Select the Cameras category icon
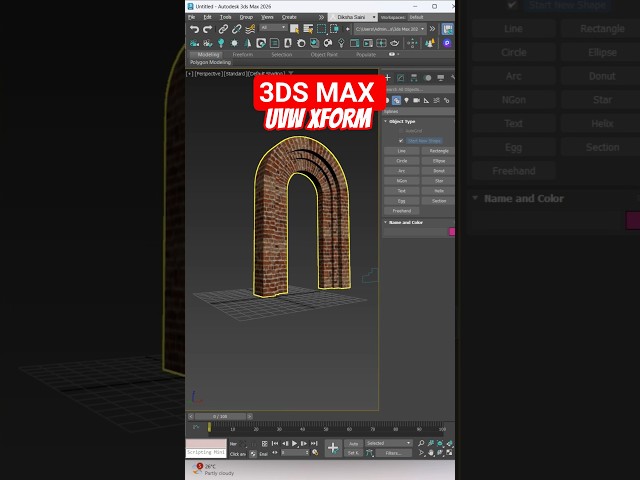Viewport: 640px width, 480px height. [x=416, y=100]
